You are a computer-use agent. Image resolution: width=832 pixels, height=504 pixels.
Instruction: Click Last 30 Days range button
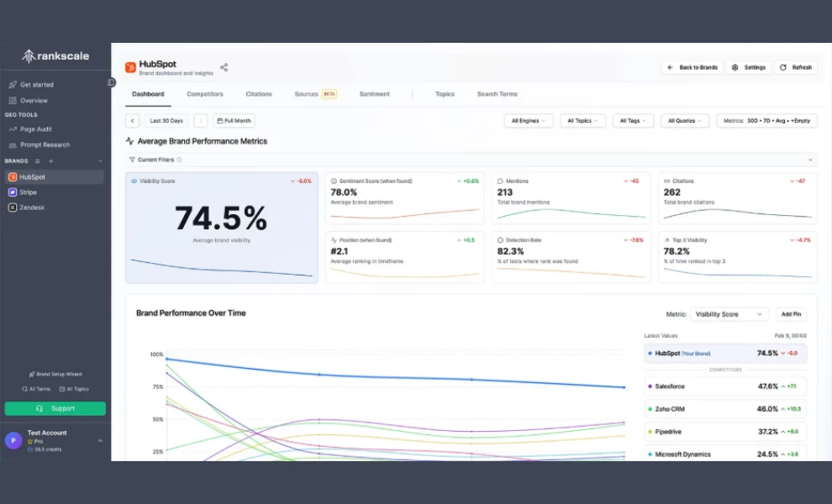click(x=166, y=121)
